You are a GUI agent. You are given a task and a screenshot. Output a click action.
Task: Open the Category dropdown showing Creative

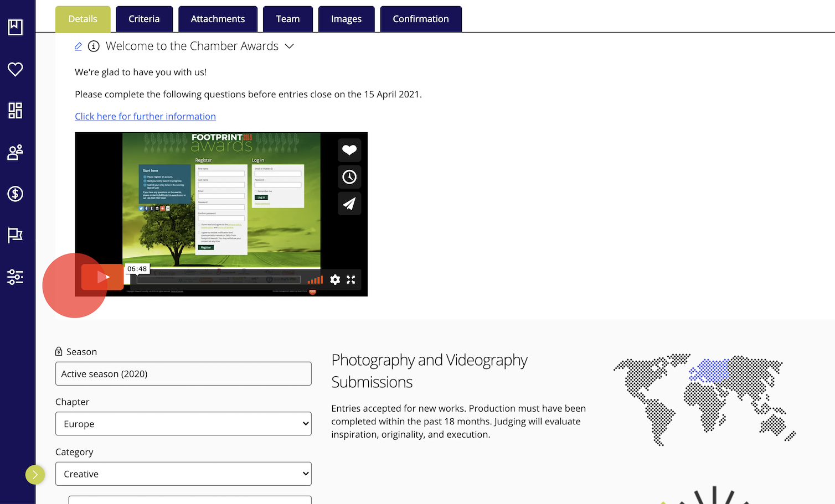click(183, 474)
